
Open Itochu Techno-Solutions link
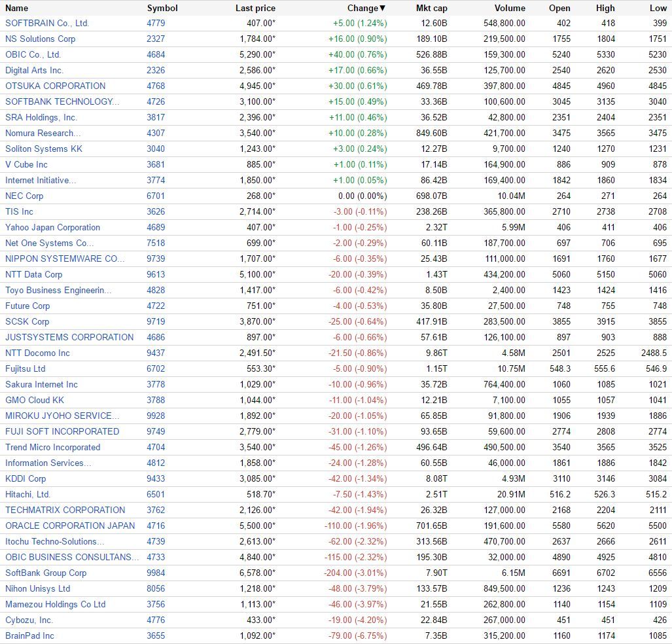coord(54,542)
